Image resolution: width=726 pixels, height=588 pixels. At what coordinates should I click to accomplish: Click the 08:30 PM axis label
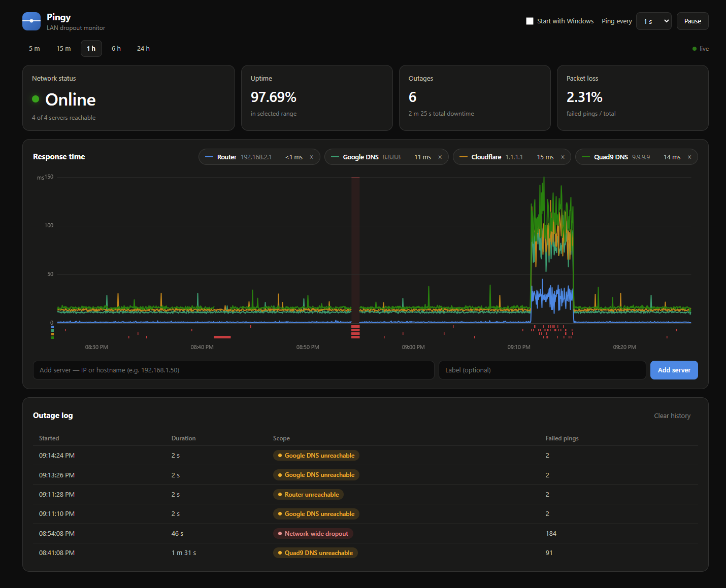coord(96,347)
